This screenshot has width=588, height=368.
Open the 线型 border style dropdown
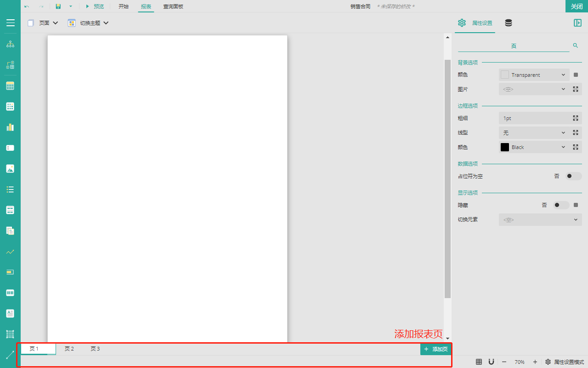point(534,133)
